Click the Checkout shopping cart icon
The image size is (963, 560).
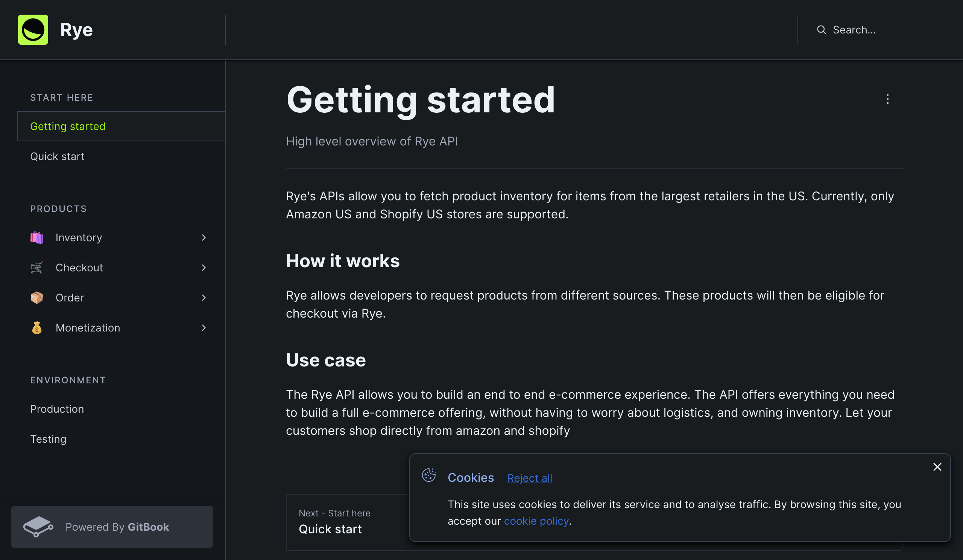pyautogui.click(x=37, y=268)
